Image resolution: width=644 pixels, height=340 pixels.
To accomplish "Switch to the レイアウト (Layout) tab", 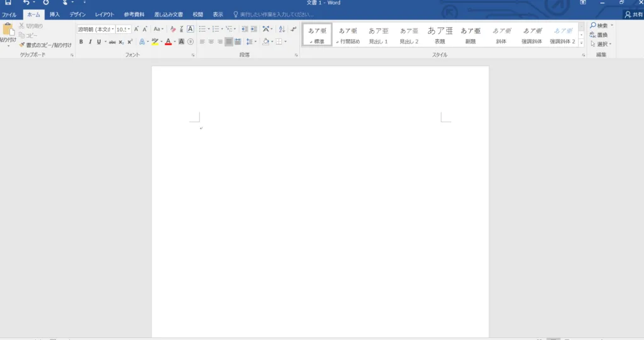I will [104, 14].
